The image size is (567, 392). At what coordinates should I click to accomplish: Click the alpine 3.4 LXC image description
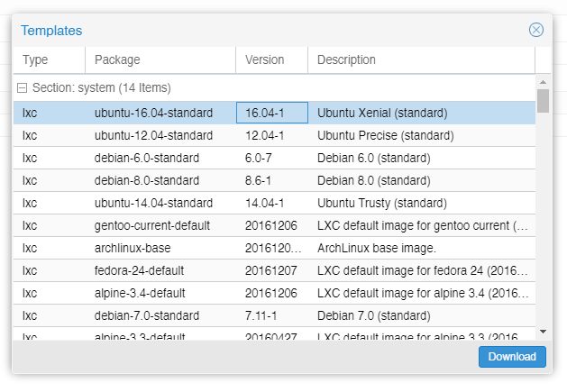coord(423,293)
